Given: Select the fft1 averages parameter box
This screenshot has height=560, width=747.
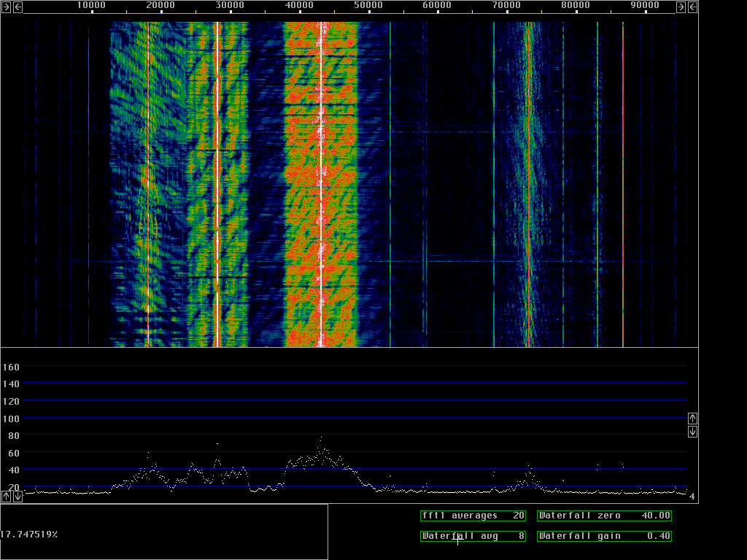Looking at the screenshot, I should click(473, 516).
